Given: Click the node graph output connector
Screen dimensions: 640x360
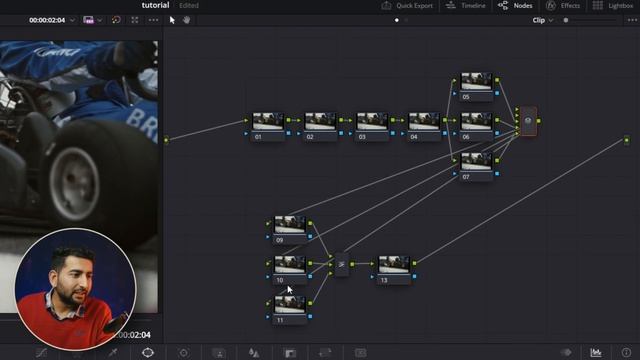Looking at the screenshot, I should 627,140.
